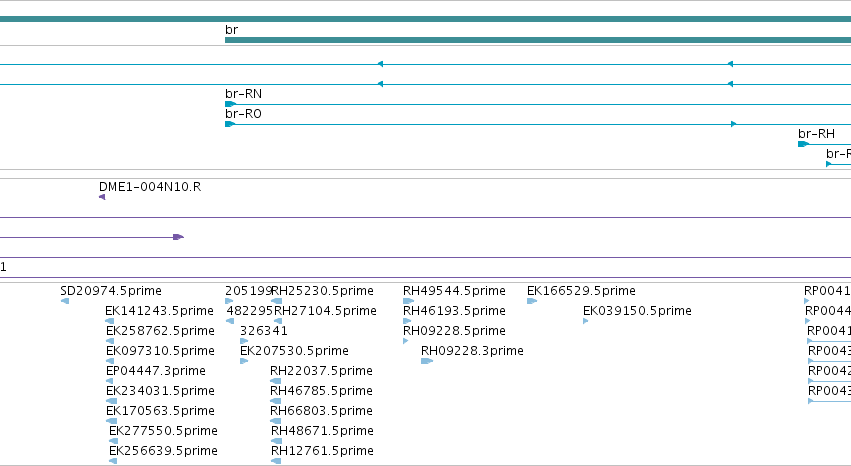Select the RH22037.5prime feature glyph
851x466 pixels.
[276, 381]
